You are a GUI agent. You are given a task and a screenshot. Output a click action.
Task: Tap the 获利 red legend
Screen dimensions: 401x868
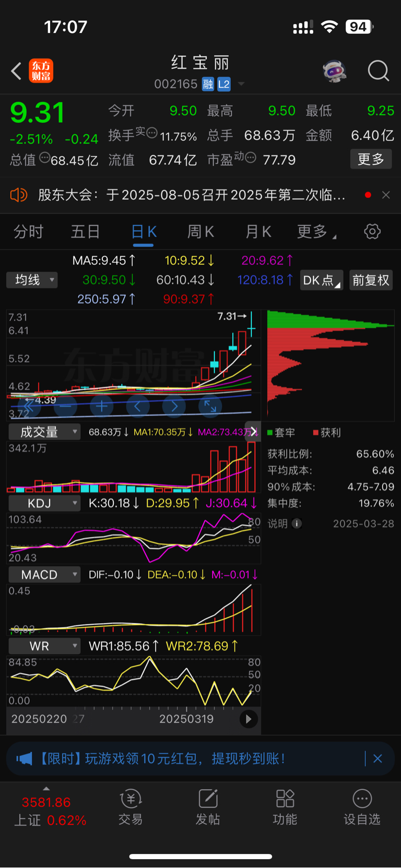click(x=327, y=433)
